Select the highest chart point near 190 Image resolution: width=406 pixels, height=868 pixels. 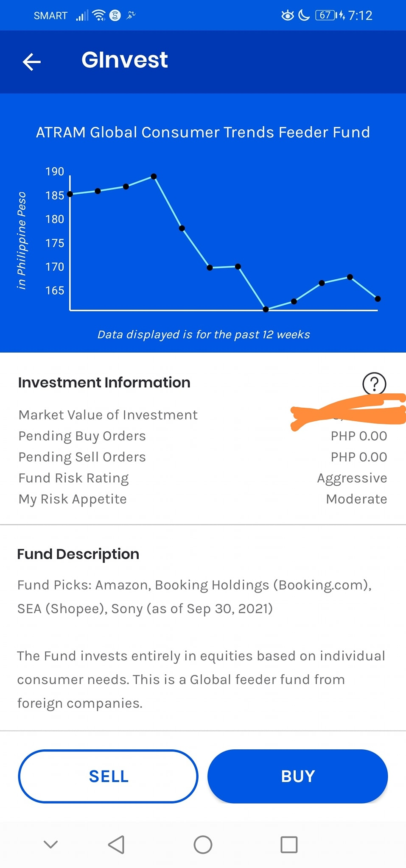point(154,176)
